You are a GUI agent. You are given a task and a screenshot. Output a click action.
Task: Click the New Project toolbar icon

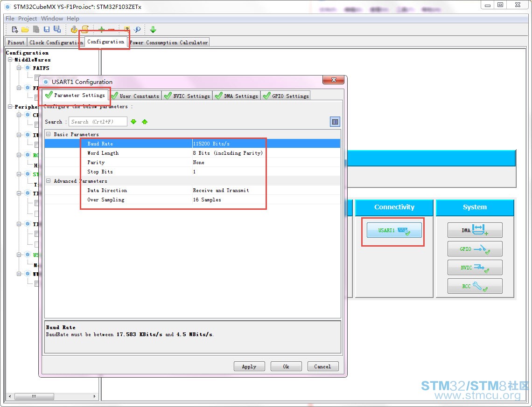[x=14, y=29]
